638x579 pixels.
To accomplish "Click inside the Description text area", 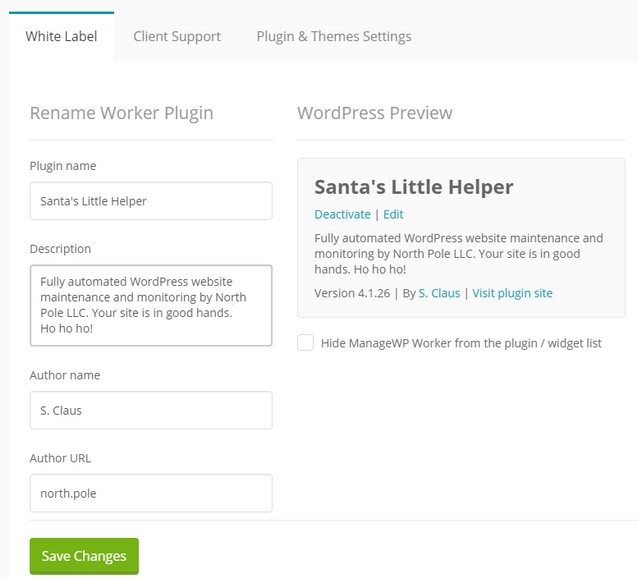I will tap(151, 305).
